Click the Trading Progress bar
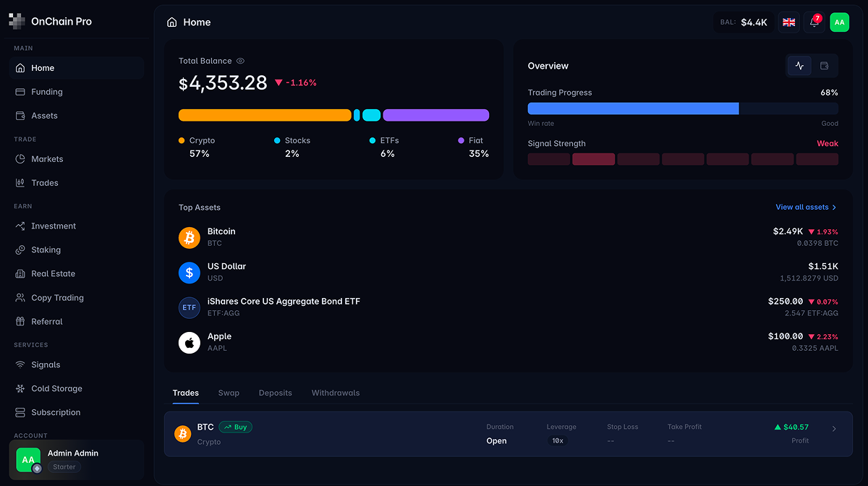The width and height of the screenshot is (868, 486). pos(683,108)
